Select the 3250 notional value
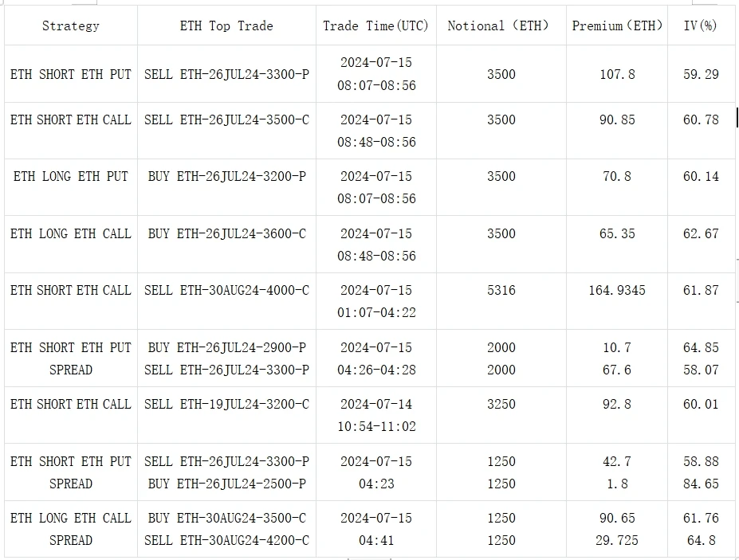Image resolution: width=739 pixels, height=560 pixels. pyautogui.click(x=501, y=404)
